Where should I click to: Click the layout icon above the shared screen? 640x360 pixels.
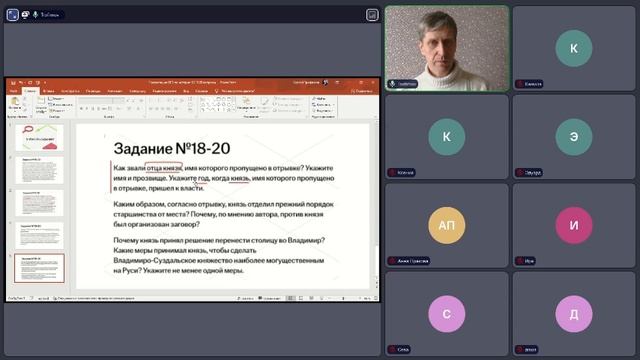tap(372, 15)
